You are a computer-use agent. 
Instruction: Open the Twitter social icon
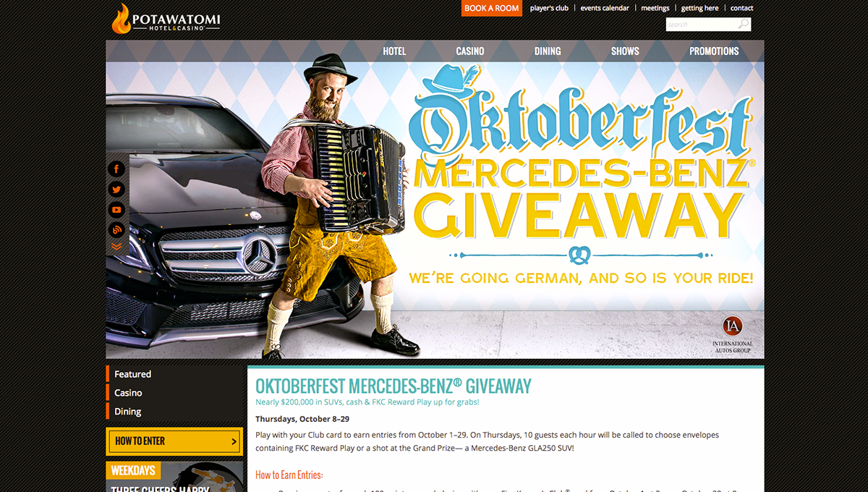point(116,190)
